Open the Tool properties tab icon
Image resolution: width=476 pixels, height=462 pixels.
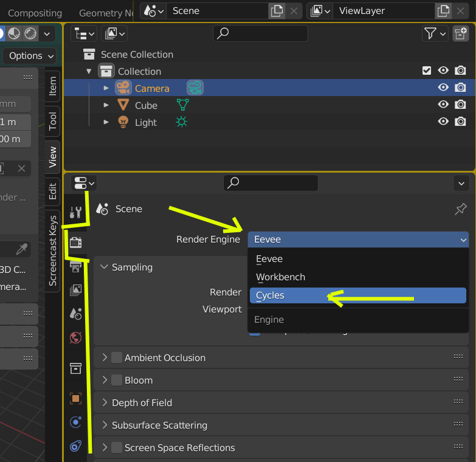pyautogui.click(x=75, y=212)
